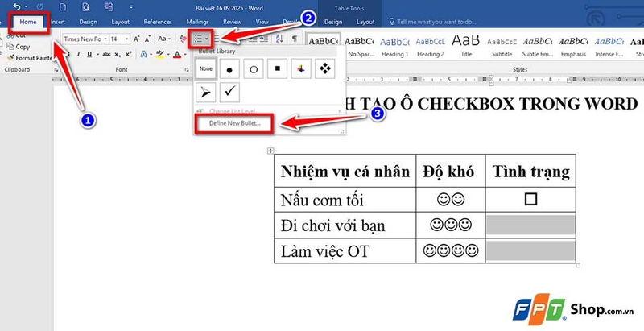The image size is (644, 331).
Task: Click the table move handle icon
Action: [270, 151]
